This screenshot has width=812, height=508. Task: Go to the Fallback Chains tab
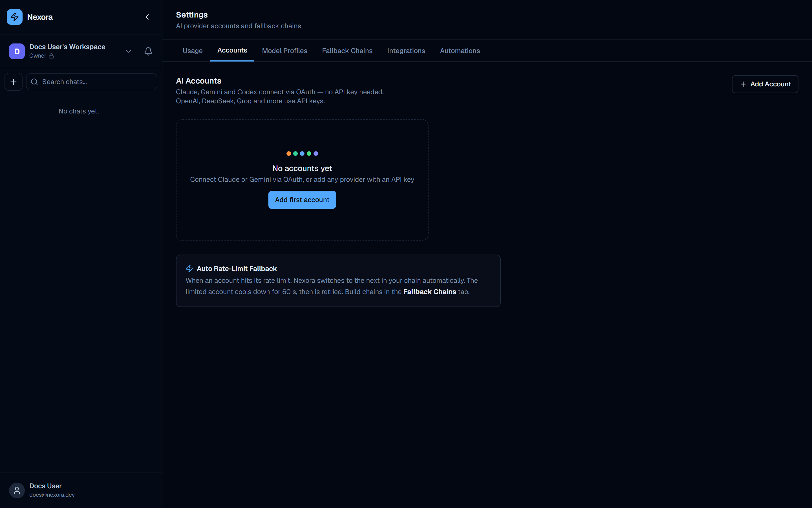tap(347, 51)
